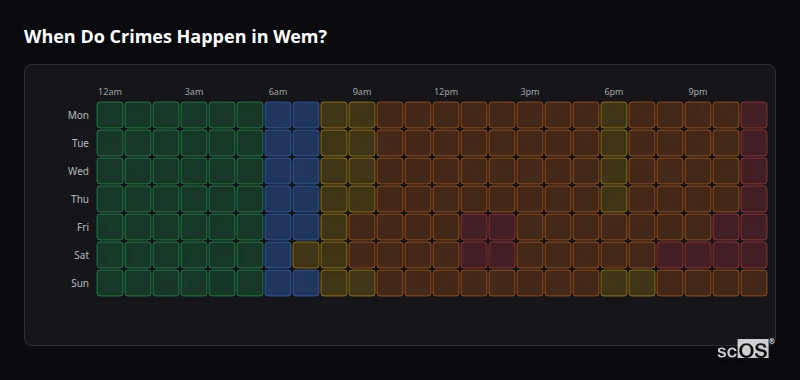Pick the Saturday 11pm red cell
The width and height of the screenshot is (800, 380).
click(754, 255)
